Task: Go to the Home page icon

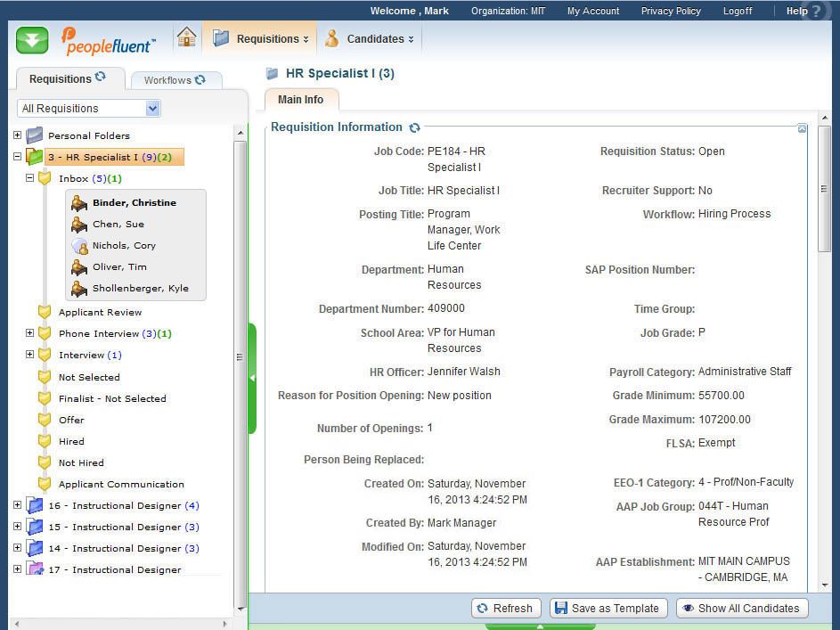Action: pos(186,37)
